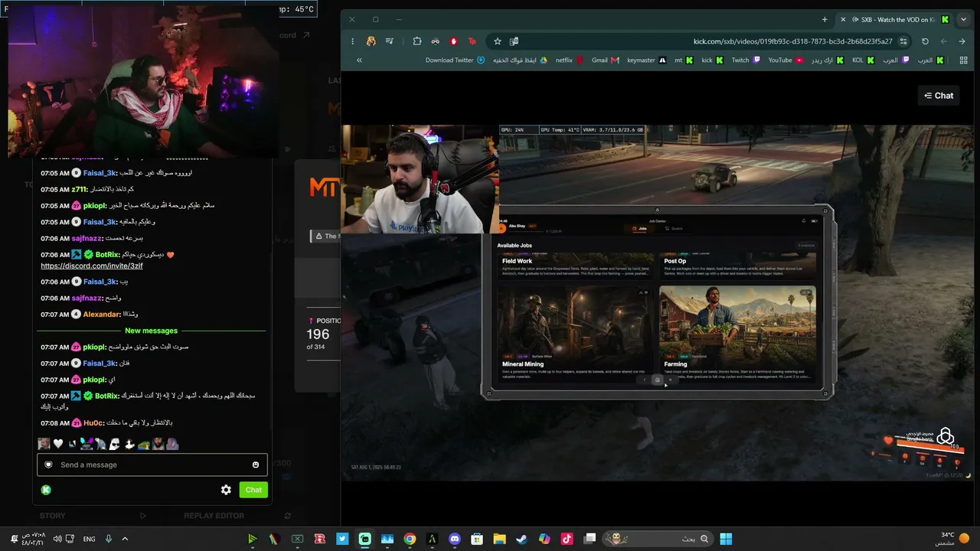Screen dimensions: 980x551
Task: Open Hu0c username in chat
Action: point(93,423)
